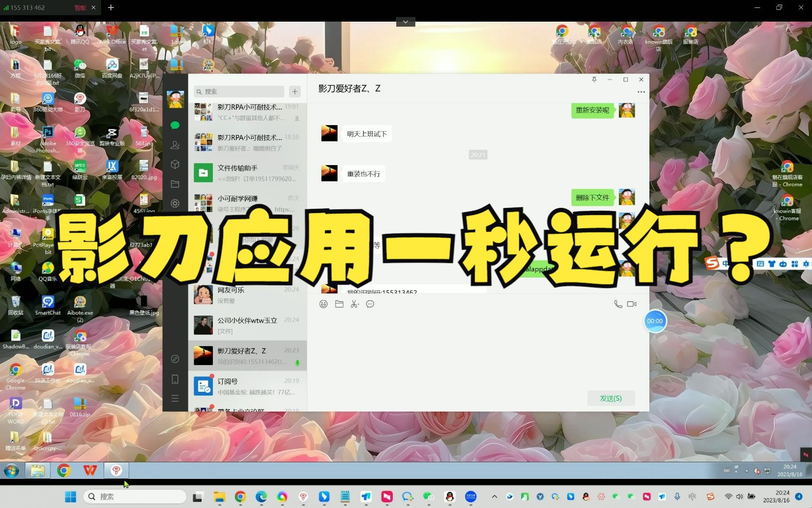Open the 百度网盘 desktop shortcut
Image resolution: width=812 pixels, height=508 pixels.
pos(112,68)
